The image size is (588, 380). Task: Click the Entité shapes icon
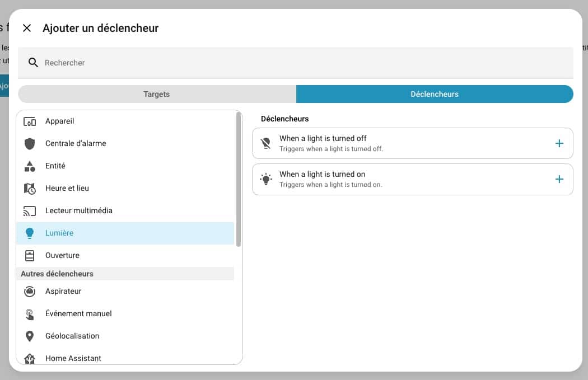[30, 166]
